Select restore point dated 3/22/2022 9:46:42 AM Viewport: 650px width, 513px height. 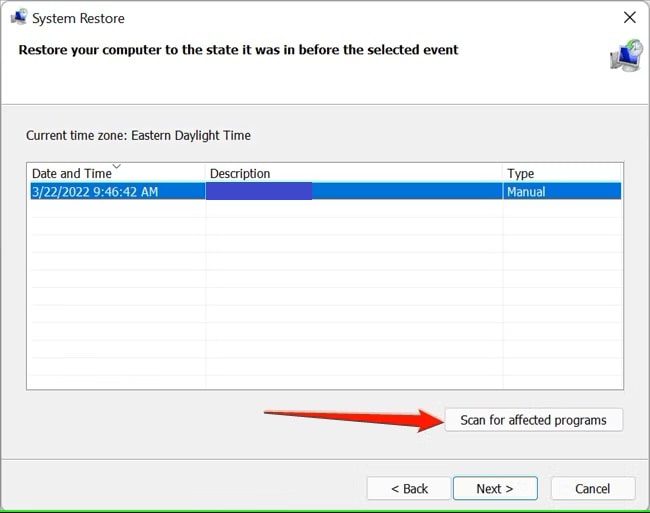tap(326, 191)
